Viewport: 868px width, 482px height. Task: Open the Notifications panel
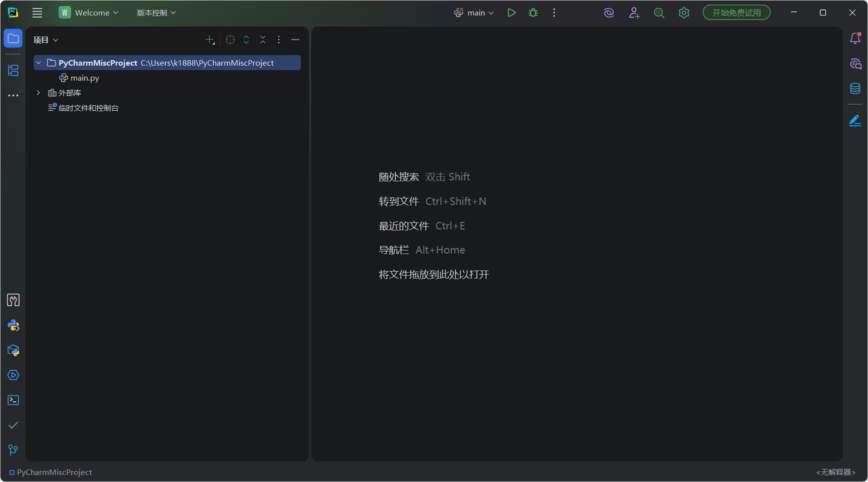pyautogui.click(x=855, y=38)
